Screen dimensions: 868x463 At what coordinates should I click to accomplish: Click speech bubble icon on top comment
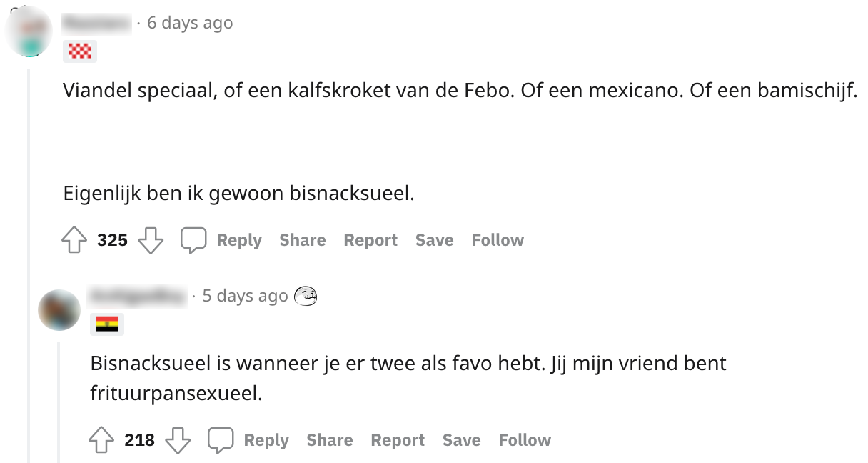click(193, 240)
